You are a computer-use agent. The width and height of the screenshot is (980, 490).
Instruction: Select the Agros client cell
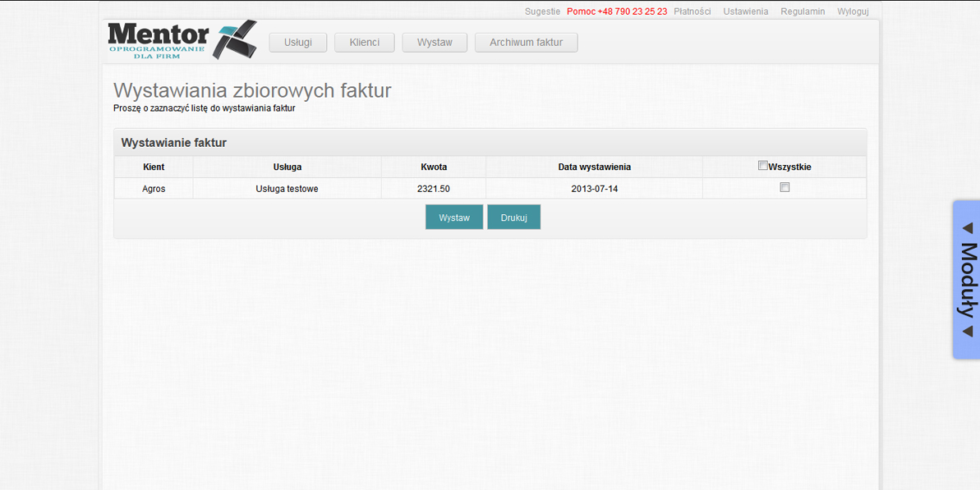click(x=154, y=189)
